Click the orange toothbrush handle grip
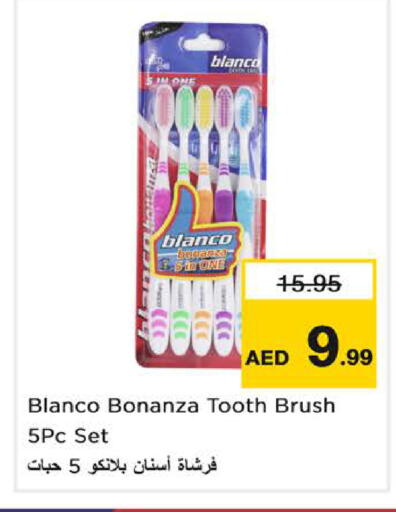396x512 pixels. [203, 205]
